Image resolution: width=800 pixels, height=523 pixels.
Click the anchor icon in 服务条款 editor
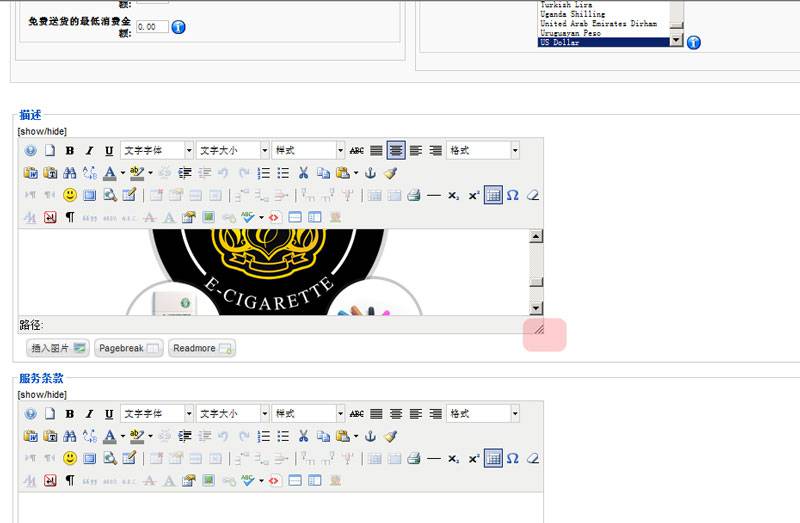(x=369, y=436)
